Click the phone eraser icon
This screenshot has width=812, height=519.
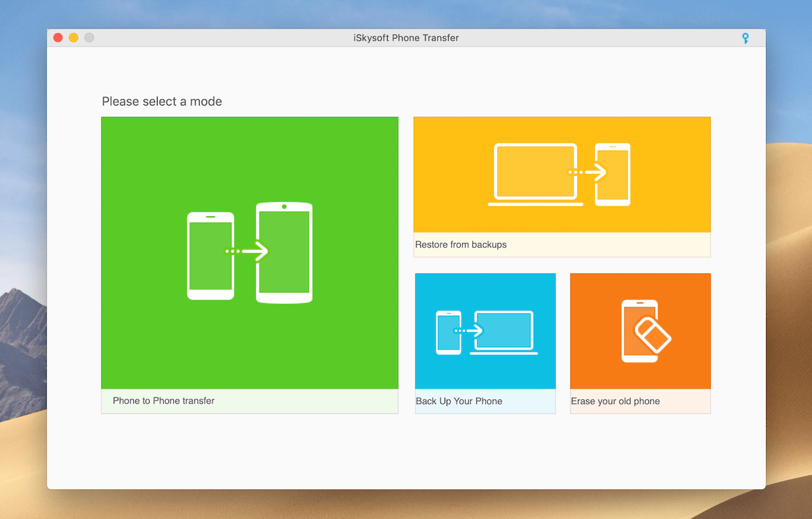pyautogui.click(x=646, y=331)
